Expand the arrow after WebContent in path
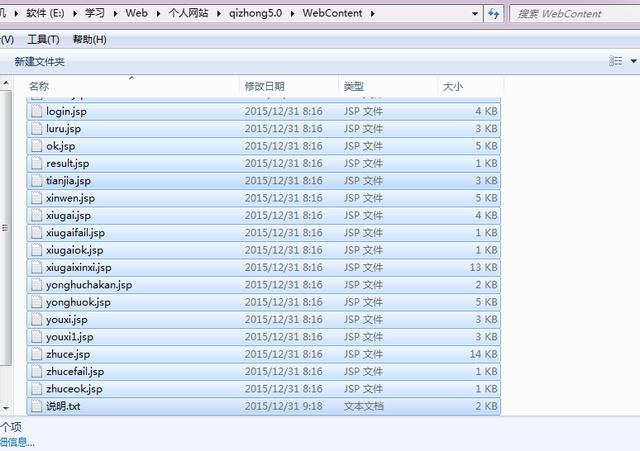Image resolution: width=640 pixels, height=451 pixels. coord(373,14)
